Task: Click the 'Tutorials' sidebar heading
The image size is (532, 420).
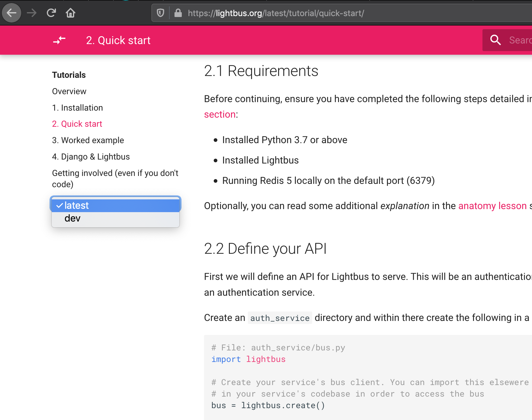Action: pyautogui.click(x=69, y=75)
